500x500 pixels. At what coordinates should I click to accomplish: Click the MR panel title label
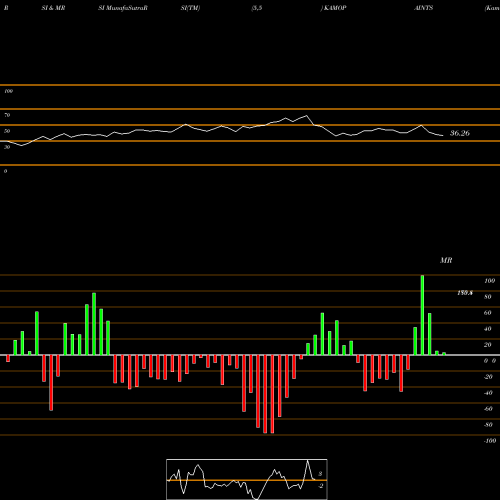click(446, 260)
